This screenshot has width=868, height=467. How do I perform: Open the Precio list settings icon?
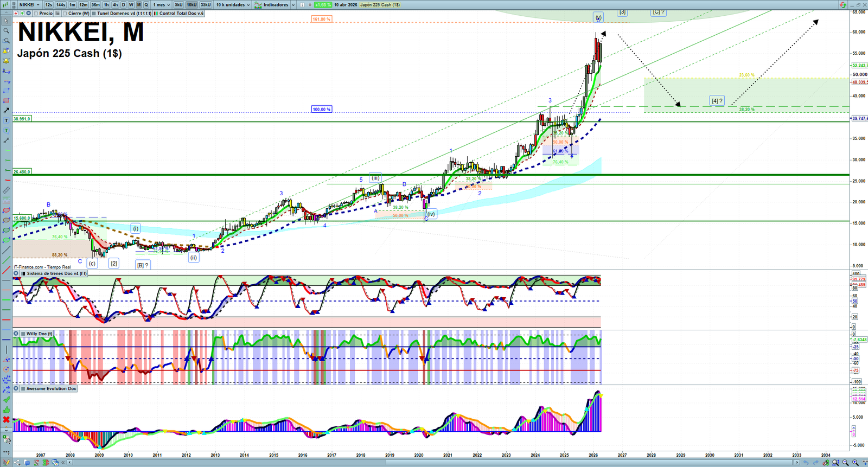click(x=58, y=14)
